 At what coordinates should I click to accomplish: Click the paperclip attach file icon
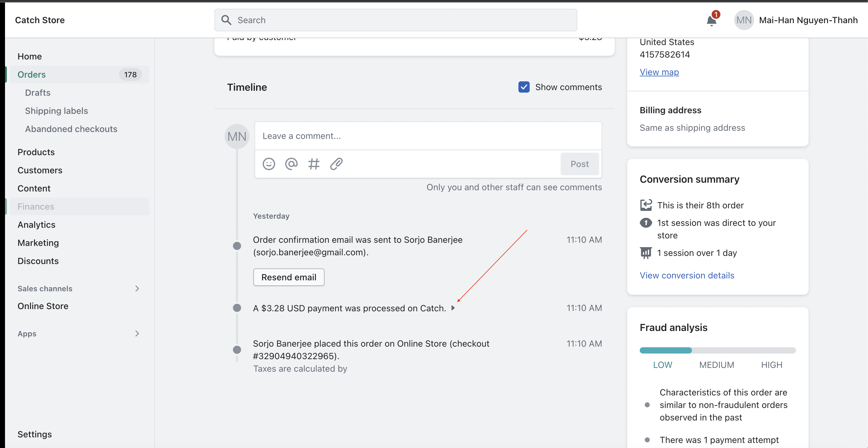336,164
